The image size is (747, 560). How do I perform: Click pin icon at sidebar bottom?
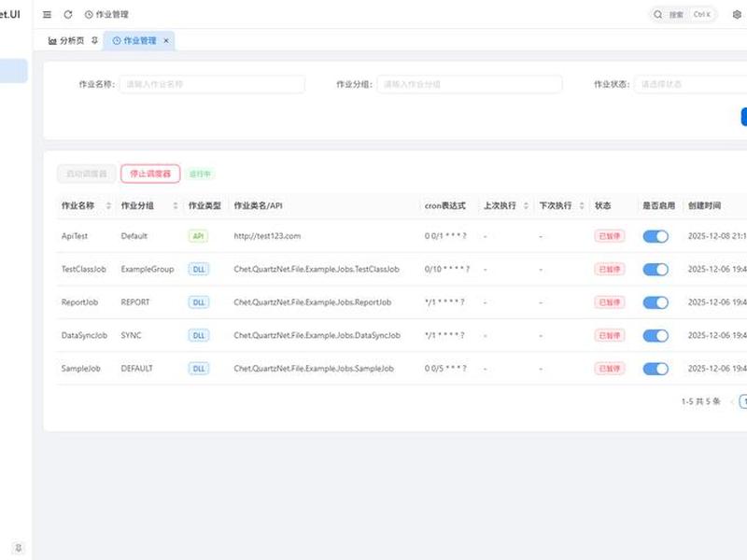(18, 547)
